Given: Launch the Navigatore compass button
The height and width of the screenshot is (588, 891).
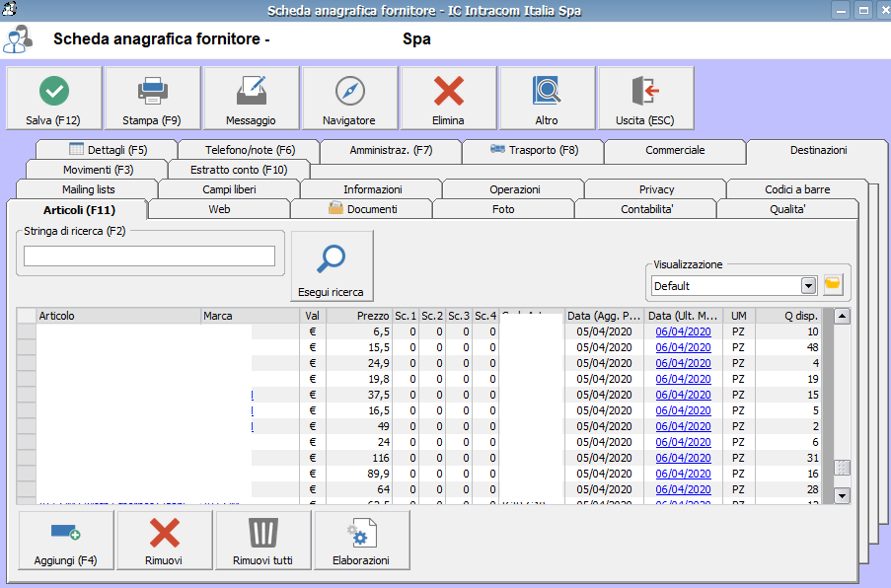Looking at the screenshot, I should 349,99.
